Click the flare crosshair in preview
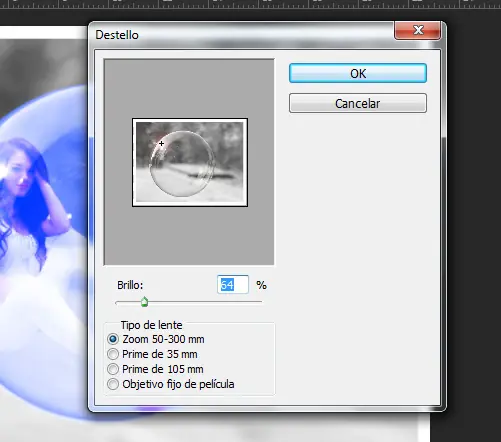 (161, 143)
